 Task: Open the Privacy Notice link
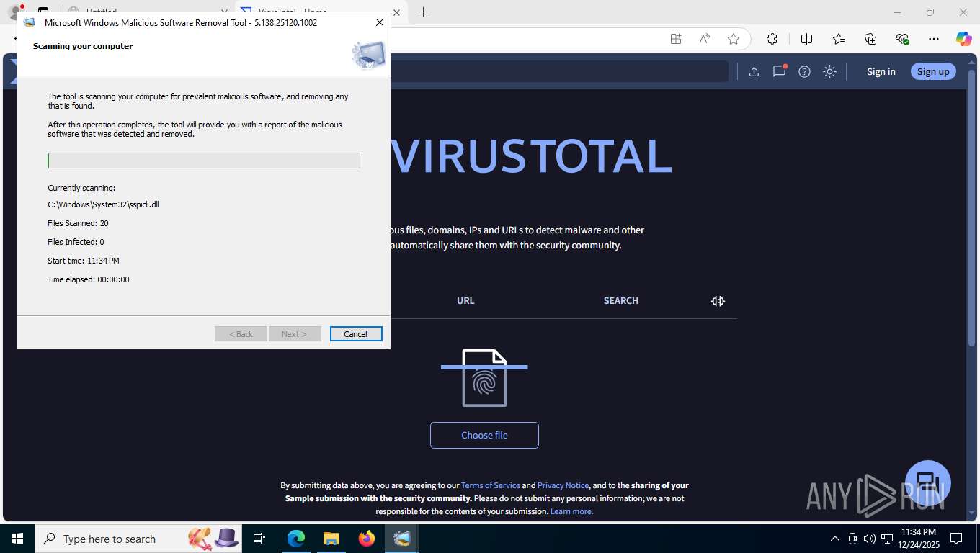[x=563, y=485]
